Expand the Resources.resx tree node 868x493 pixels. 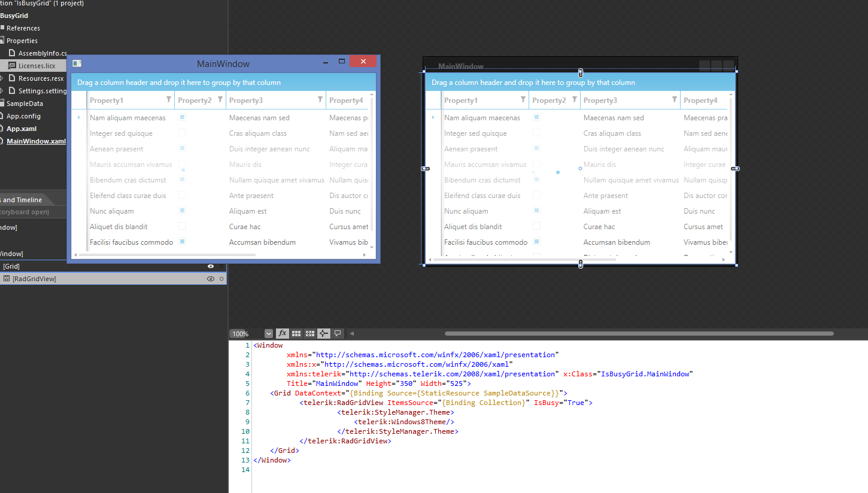click(2, 78)
